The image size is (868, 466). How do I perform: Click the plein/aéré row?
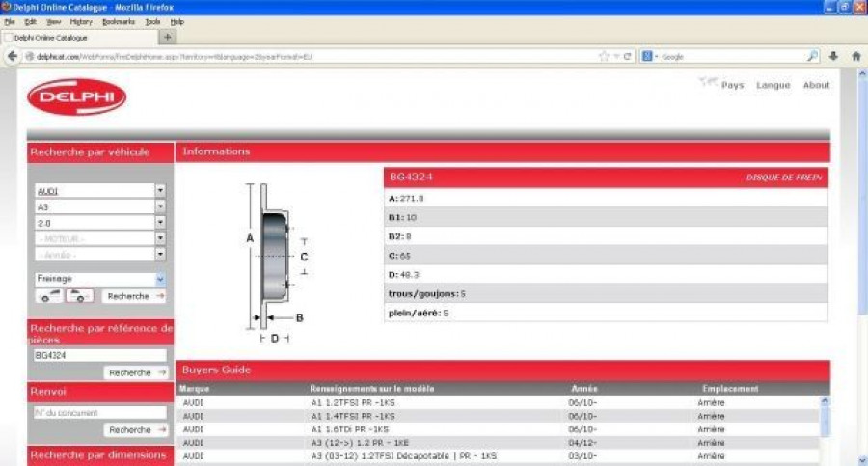pyautogui.click(x=606, y=313)
